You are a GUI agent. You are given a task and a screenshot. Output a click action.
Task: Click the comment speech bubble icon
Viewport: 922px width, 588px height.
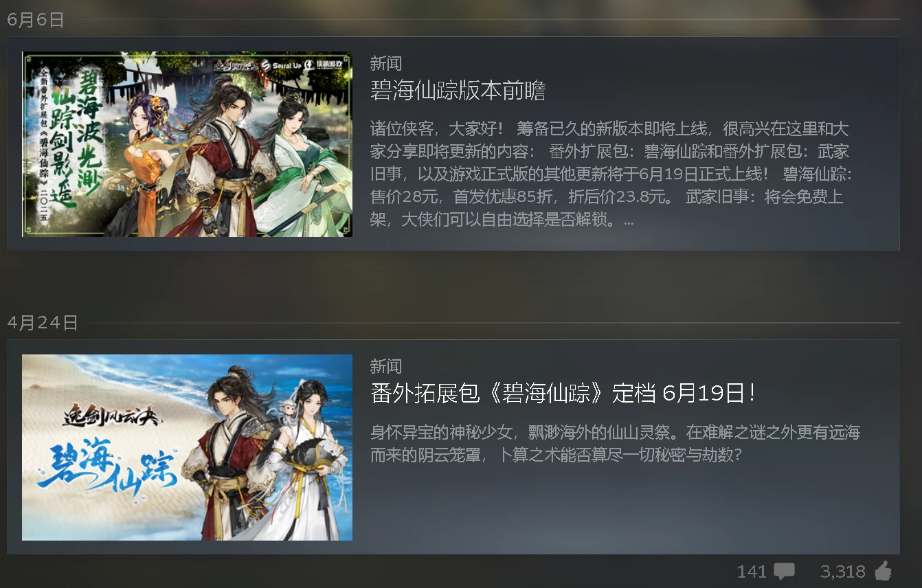pos(784,572)
